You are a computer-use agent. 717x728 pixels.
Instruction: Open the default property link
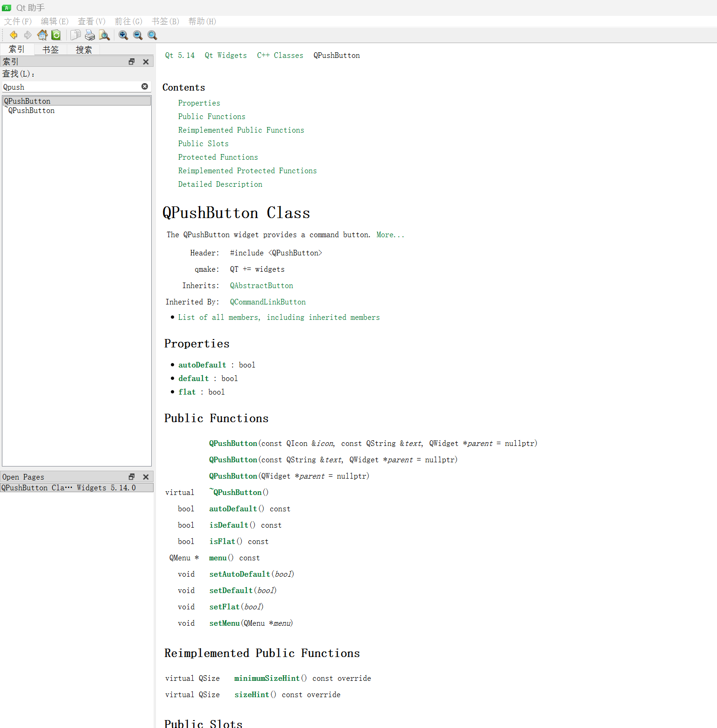tap(193, 379)
